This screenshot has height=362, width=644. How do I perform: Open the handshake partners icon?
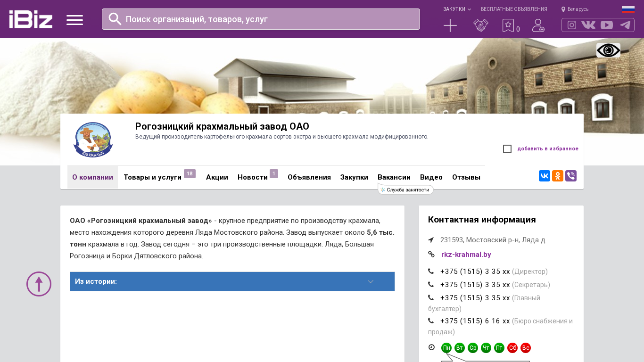coord(481,25)
